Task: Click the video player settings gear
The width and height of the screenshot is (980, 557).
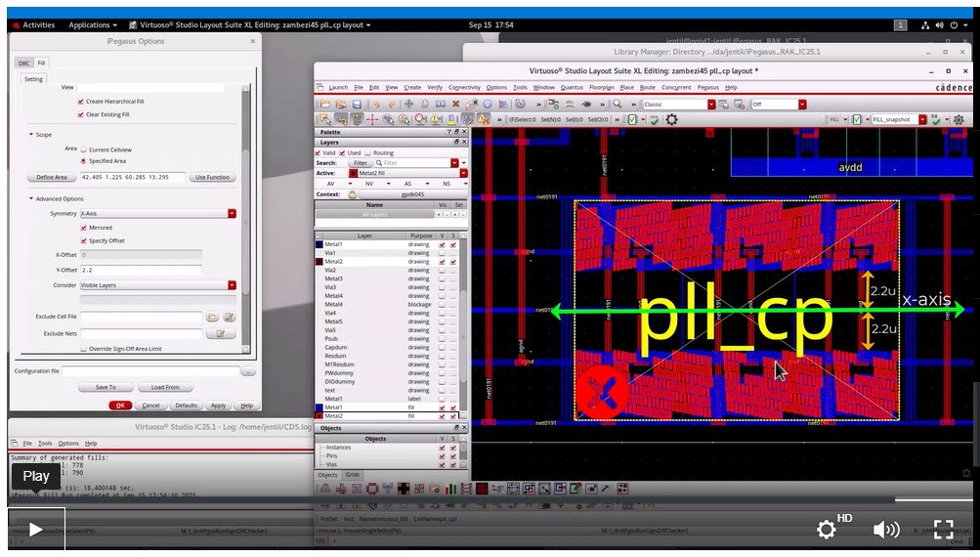Action: [827, 530]
